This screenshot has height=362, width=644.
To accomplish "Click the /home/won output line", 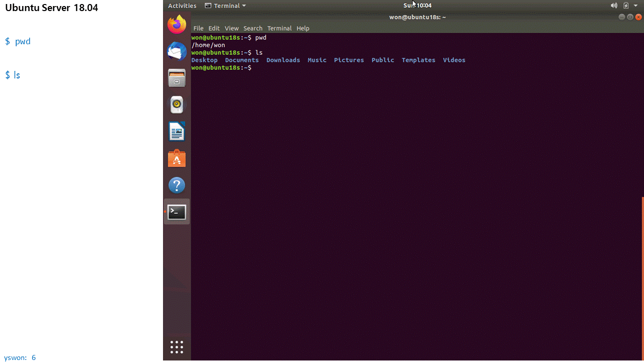I will (208, 45).
